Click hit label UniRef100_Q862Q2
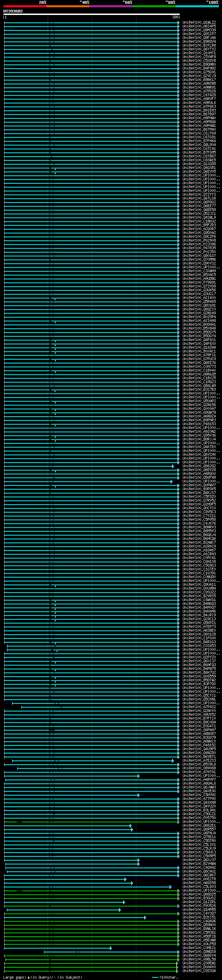This screenshot has height=980, width=222. pyautogui.click(x=199, y=466)
